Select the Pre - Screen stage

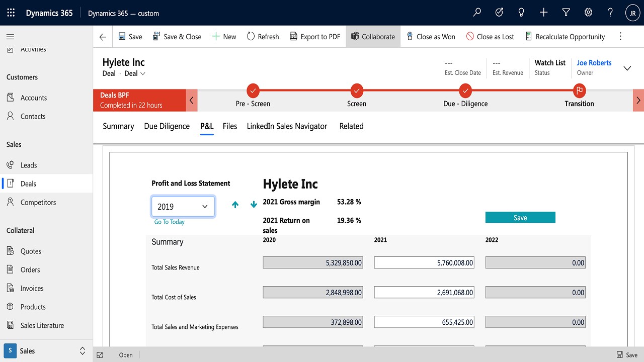[x=253, y=91]
